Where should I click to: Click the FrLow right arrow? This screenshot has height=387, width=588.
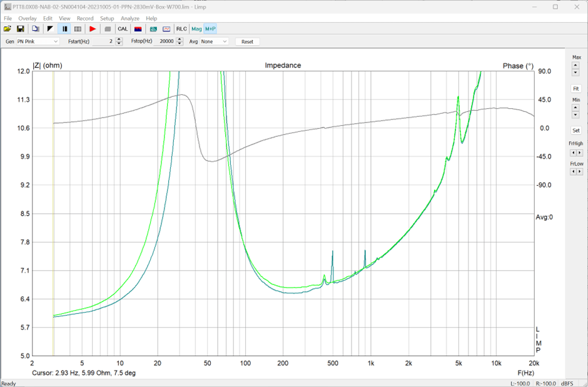point(580,171)
